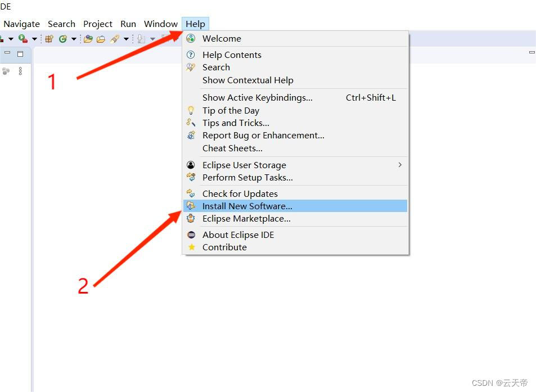The height and width of the screenshot is (392, 536).
Task: Open the Eclipse User Storage entry
Action: [296, 165]
